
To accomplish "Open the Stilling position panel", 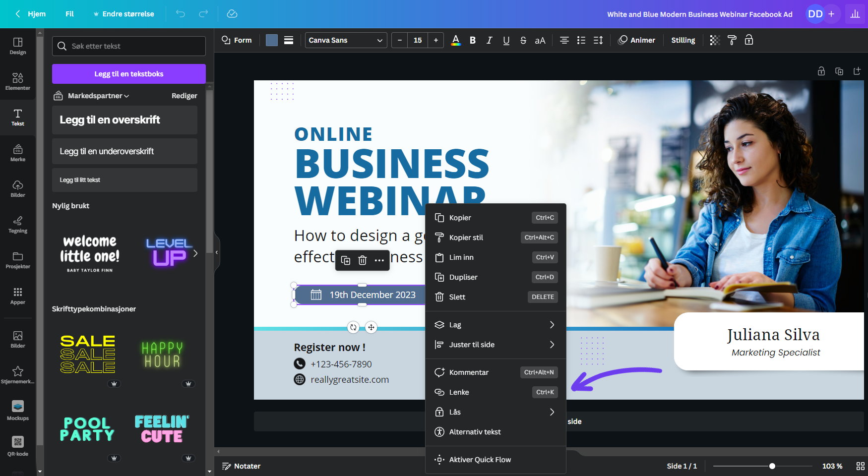I will (x=683, y=40).
